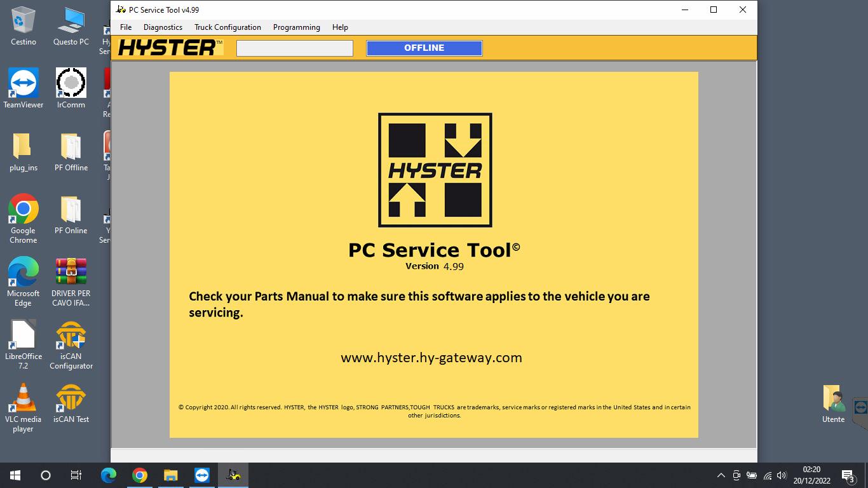Click the TeamViewer side panel tab at screen edge
Viewport: 868px width, 488px height.
coord(860,407)
